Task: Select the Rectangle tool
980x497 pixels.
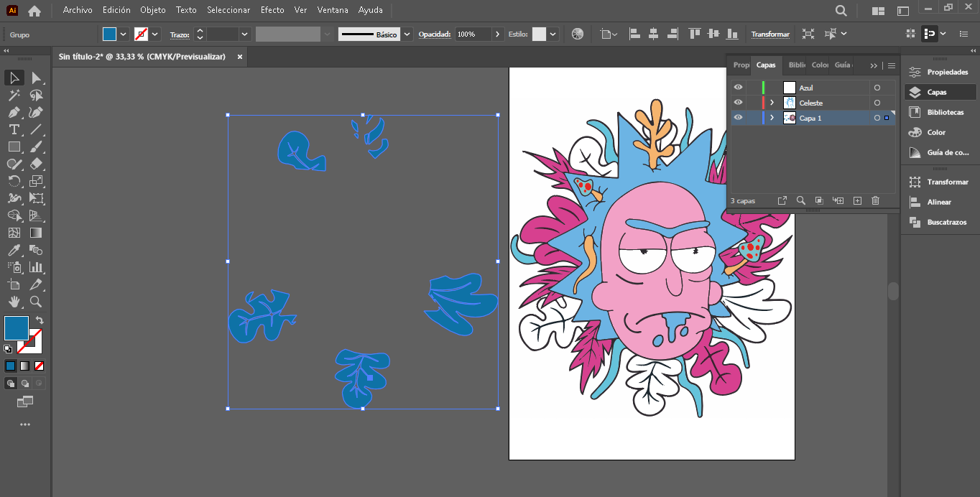Action: click(x=14, y=147)
